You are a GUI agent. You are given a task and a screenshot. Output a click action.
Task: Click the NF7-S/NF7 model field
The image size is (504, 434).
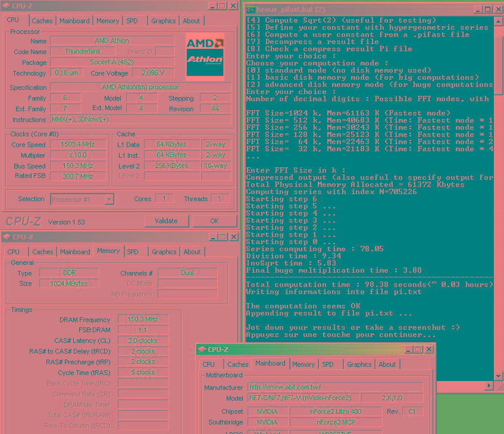coord(303,398)
